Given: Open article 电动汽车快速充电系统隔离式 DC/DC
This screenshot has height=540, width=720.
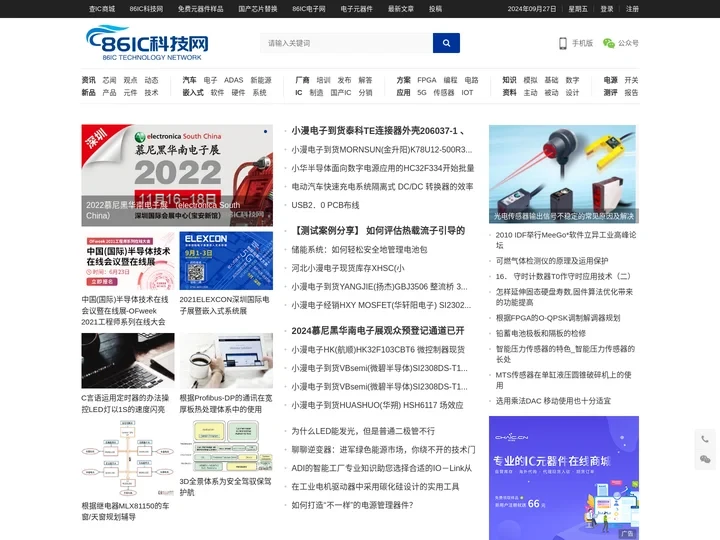Looking at the screenshot, I should 382,186.
